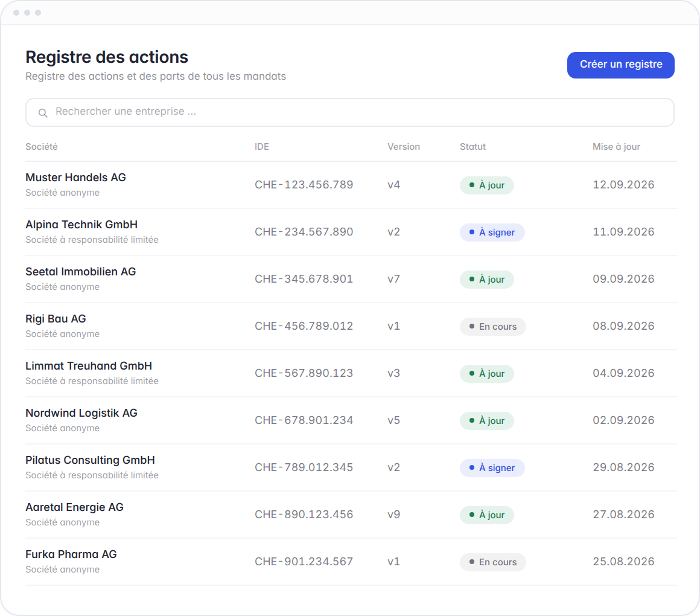Select IDE CHE-456.789.012
700x616 pixels.
pos(304,326)
